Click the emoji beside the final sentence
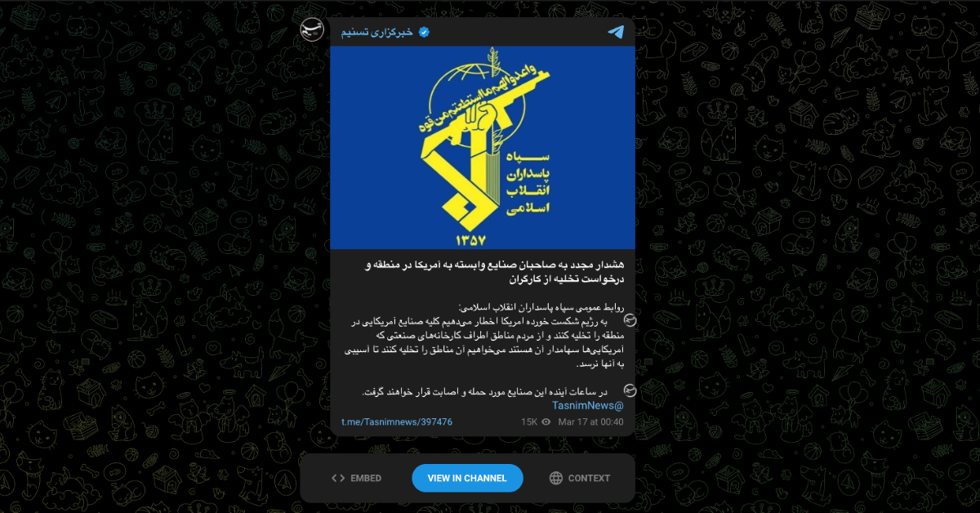The width and height of the screenshot is (980, 513). 630,390
